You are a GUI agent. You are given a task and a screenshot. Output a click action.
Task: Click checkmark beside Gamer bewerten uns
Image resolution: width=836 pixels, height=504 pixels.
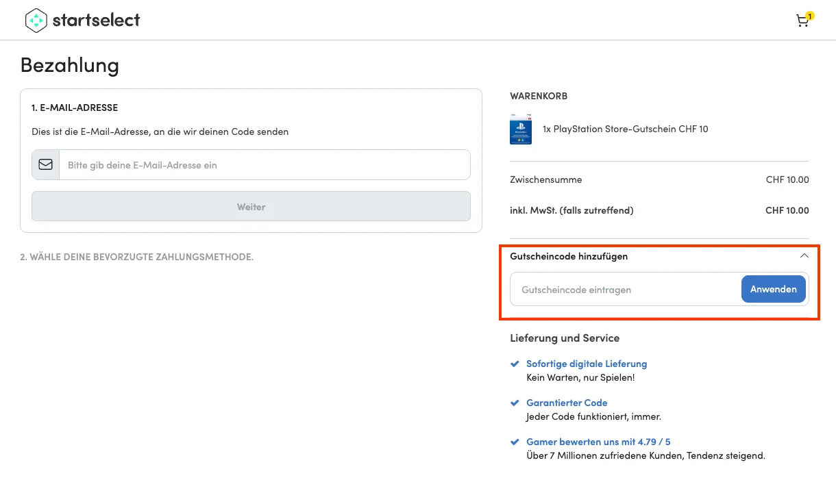[x=515, y=442]
